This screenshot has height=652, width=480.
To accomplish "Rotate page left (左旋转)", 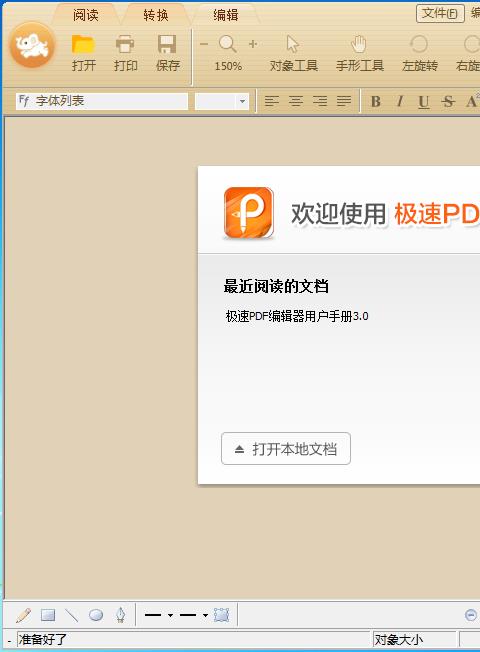I will [x=419, y=53].
